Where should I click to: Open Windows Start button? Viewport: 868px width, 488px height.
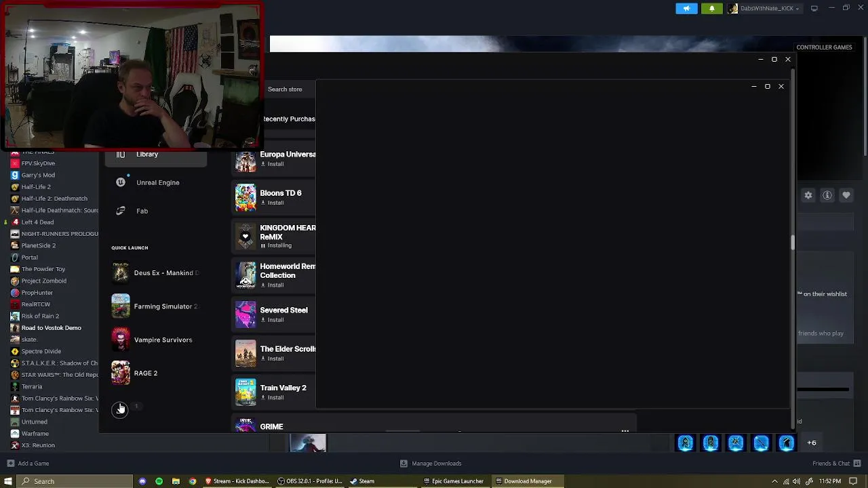point(9,481)
